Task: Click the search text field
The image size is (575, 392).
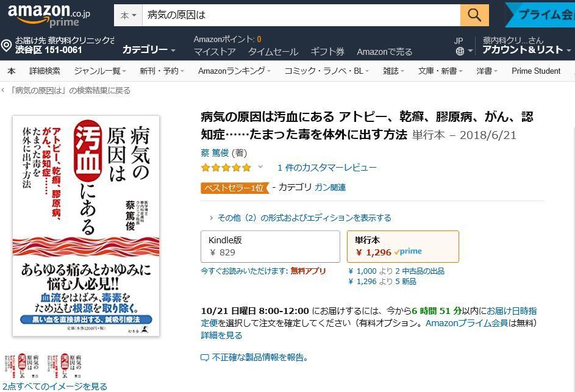Action: pos(301,15)
